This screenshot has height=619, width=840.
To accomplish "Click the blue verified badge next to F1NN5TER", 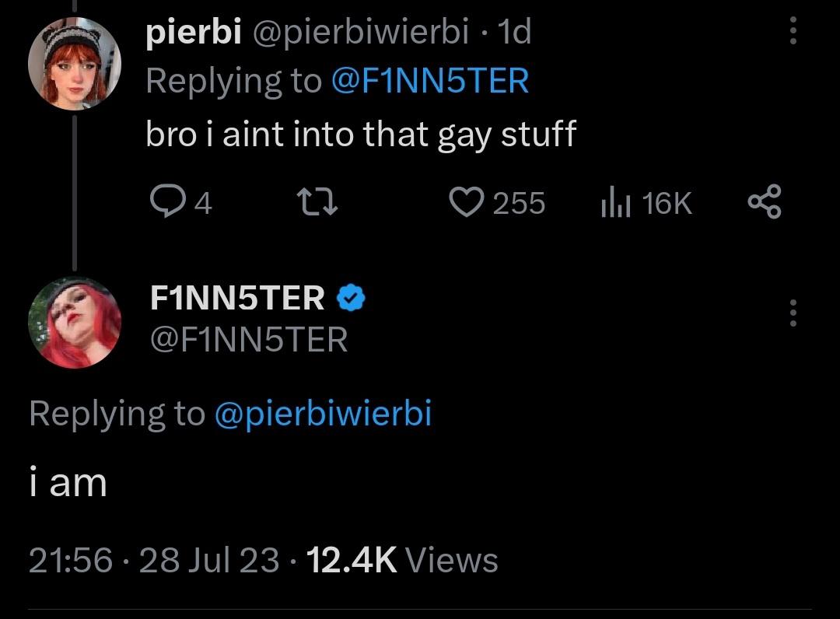I will [x=351, y=298].
